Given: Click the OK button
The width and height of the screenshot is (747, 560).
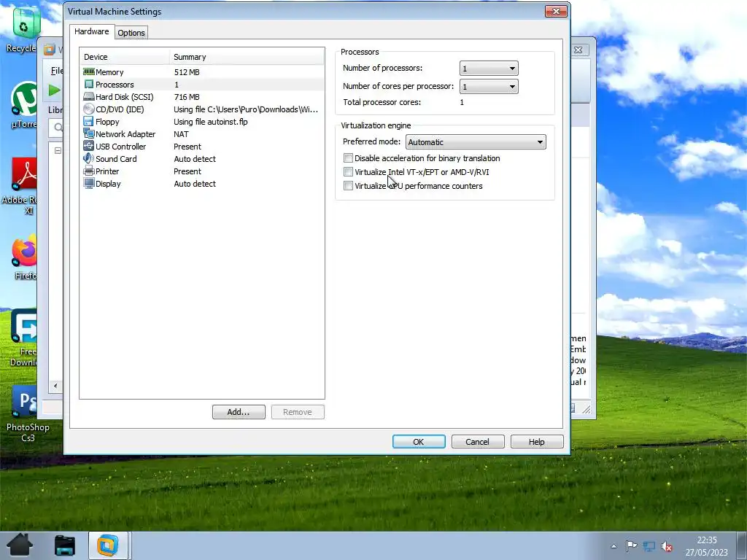Looking at the screenshot, I should tap(419, 441).
